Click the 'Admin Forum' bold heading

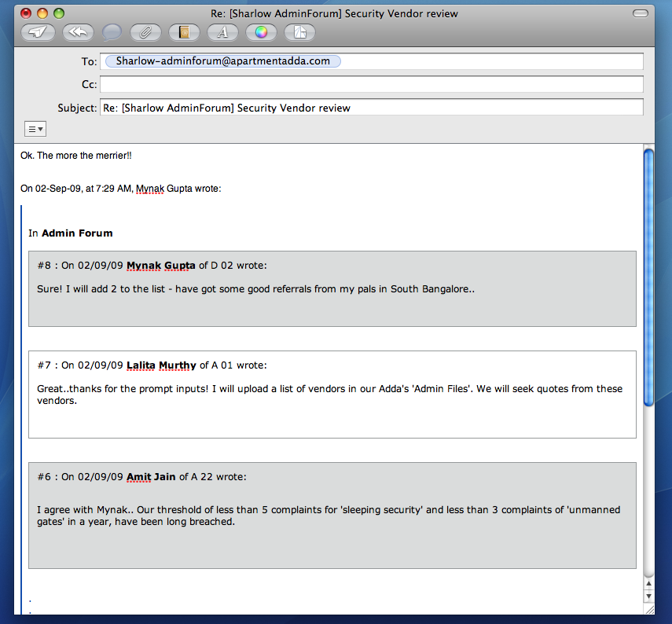pos(77,233)
